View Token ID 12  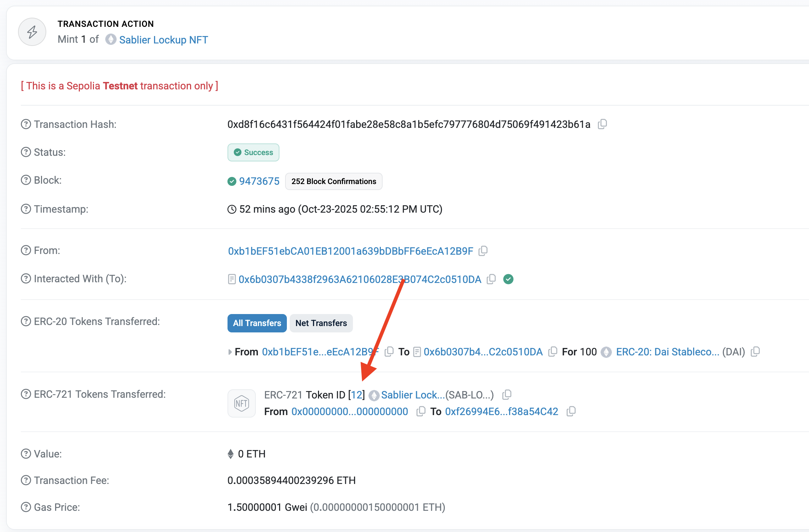click(x=356, y=395)
